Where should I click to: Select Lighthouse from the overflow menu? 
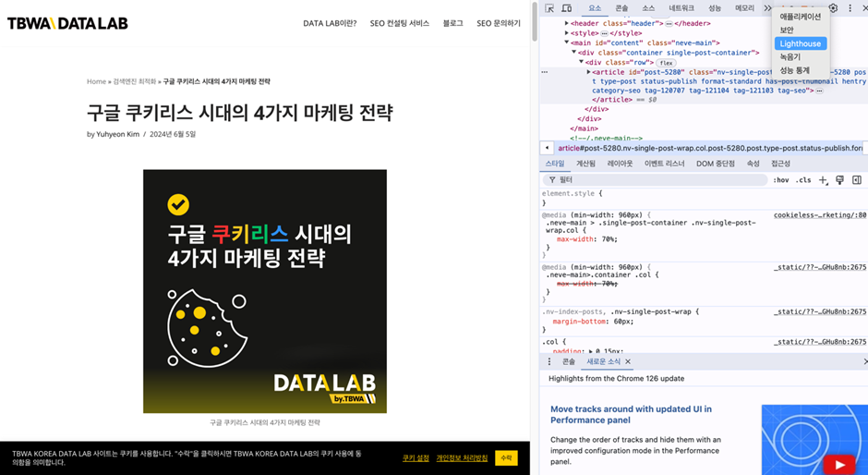point(800,43)
